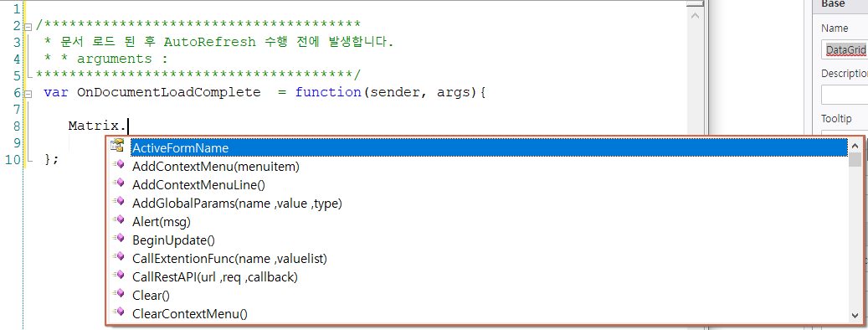Click the method icon beside ClearContextMenu()
The height and width of the screenshot is (330, 868).
(117, 312)
